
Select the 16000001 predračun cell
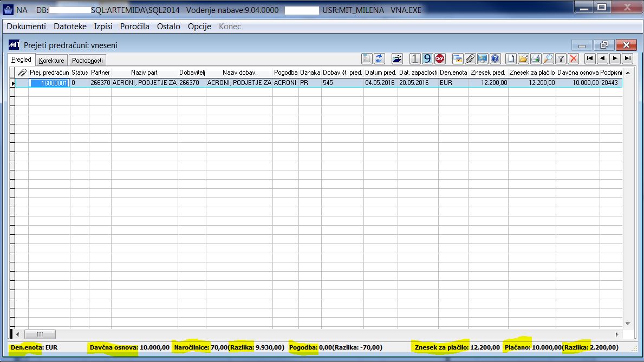(x=49, y=83)
